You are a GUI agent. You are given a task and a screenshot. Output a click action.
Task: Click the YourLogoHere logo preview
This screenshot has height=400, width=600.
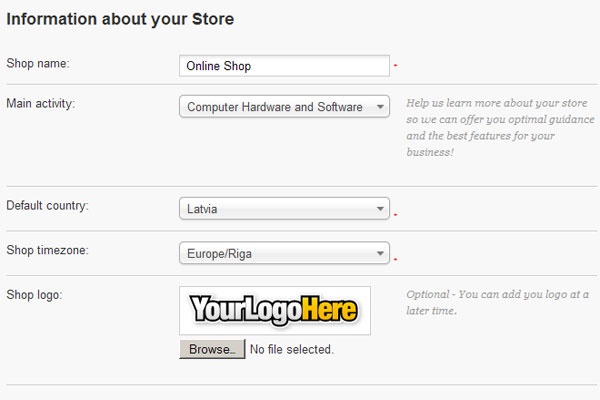tap(275, 310)
